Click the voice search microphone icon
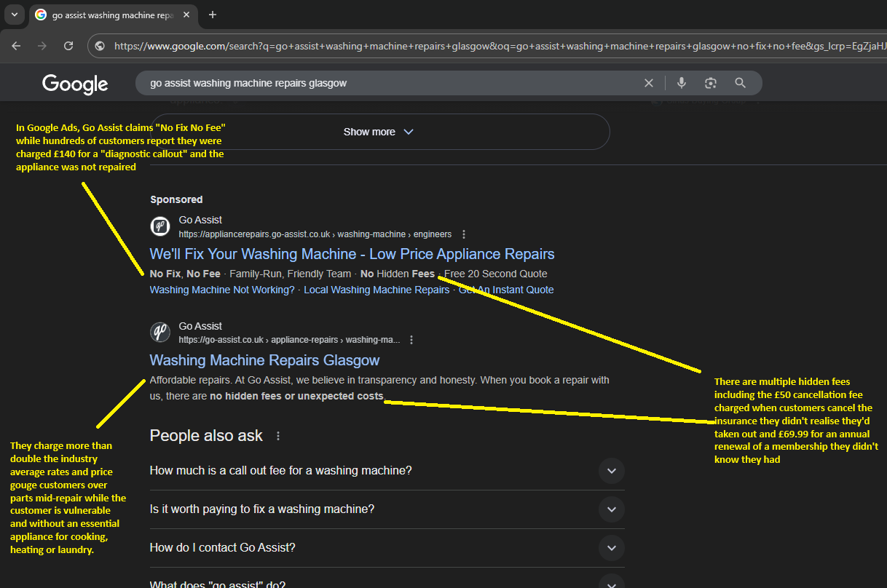 (x=681, y=83)
